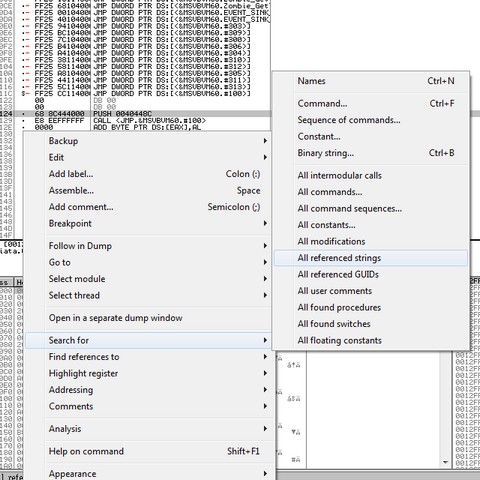480x480 pixels.
Task: Choose Names in Search submenu
Action: 371,81
